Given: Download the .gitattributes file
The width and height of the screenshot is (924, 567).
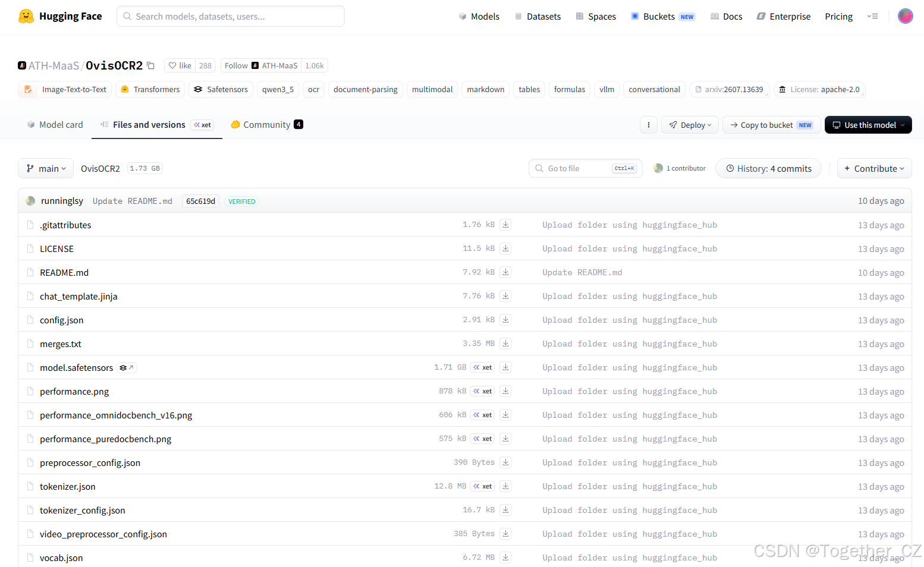Looking at the screenshot, I should 505,225.
